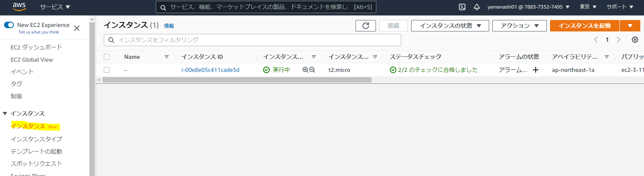Click the 実行中 running status text
Image resolution: width=644 pixels, height=176 pixels.
[x=282, y=70]
